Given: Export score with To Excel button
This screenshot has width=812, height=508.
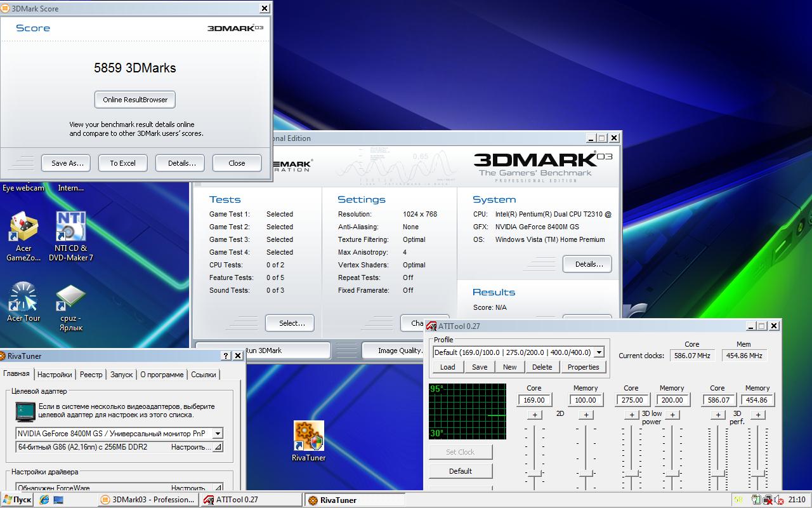Looking at the screenshot, I should tap(123, 163).
